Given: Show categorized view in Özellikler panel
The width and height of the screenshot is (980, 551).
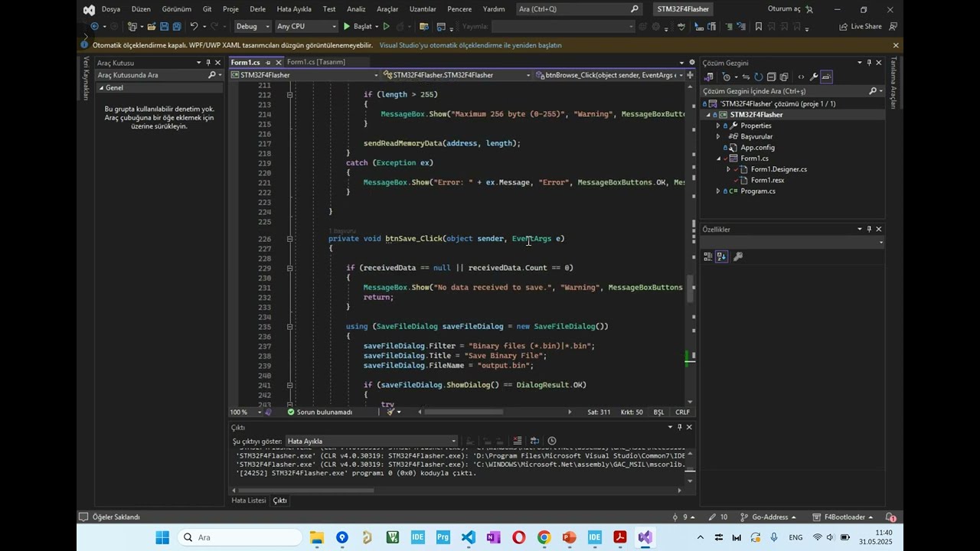Looking at the screenshot, I should coord(709,256).
